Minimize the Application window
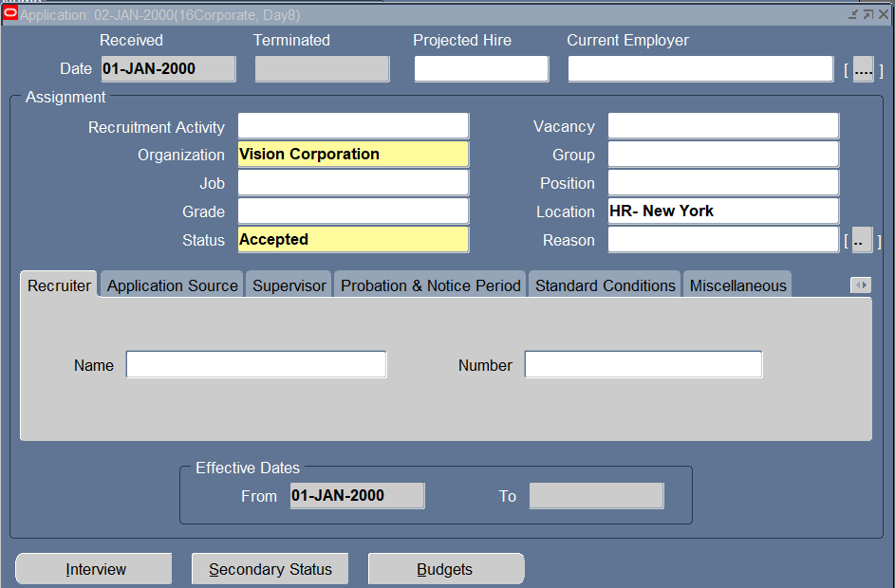Viewport: 895px width, 588px height. click(x=853, y=14)
